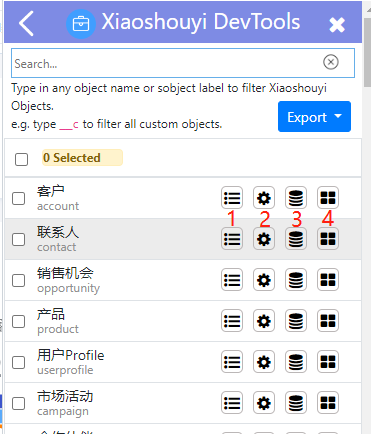Open list icon for product
The image size is (371, 434).
pyautogui.click(x=232, y=321)
